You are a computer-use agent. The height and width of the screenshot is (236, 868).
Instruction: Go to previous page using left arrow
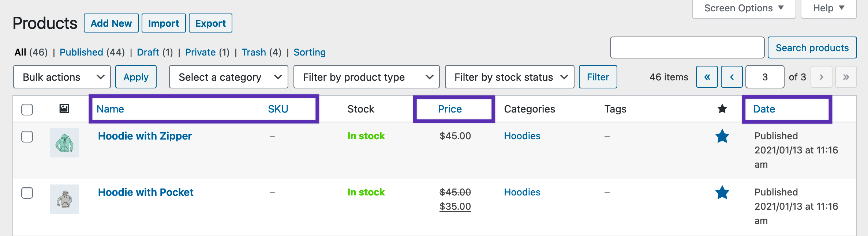(x=732, y=77)
